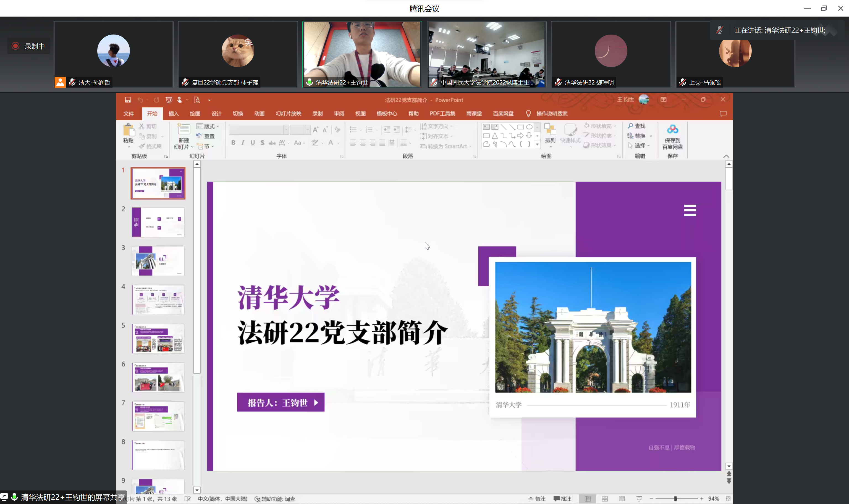
Task: Select the right arrow shape in gallery
Action: [x=520, y=136]
